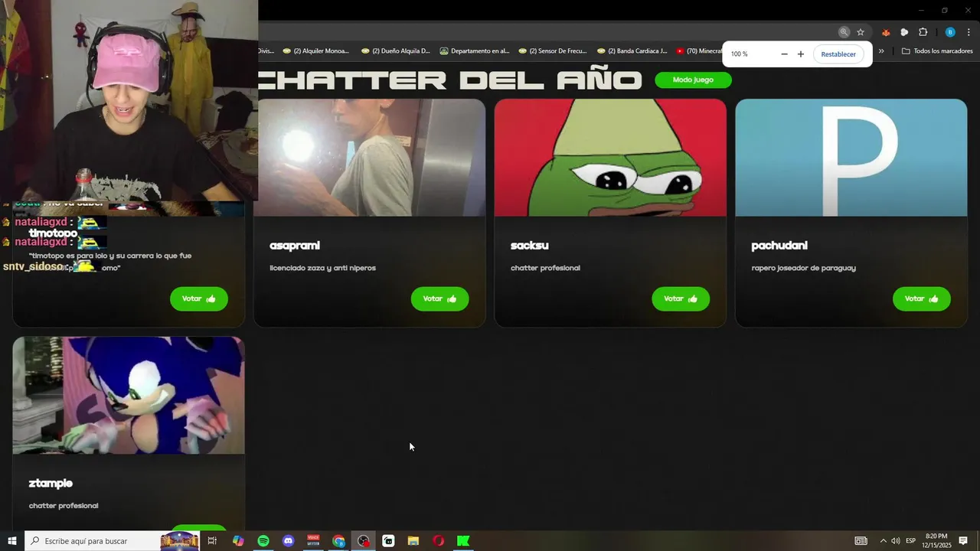Bookmark this page with the star icon
The height and width of the screenshot is (551, 980).
tap(861, 32)
